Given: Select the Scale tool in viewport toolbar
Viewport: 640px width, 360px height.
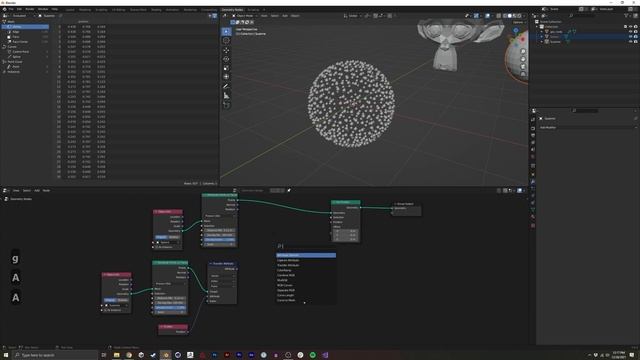Looking at the screenshot, I should point(226,68).
